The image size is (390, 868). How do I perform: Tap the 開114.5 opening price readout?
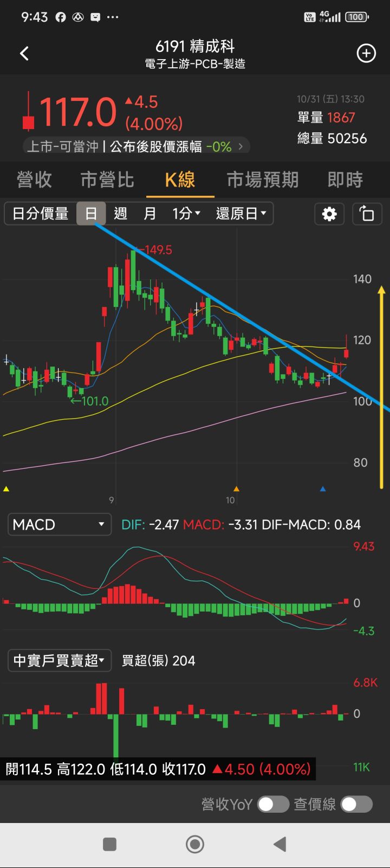point(29,769)
